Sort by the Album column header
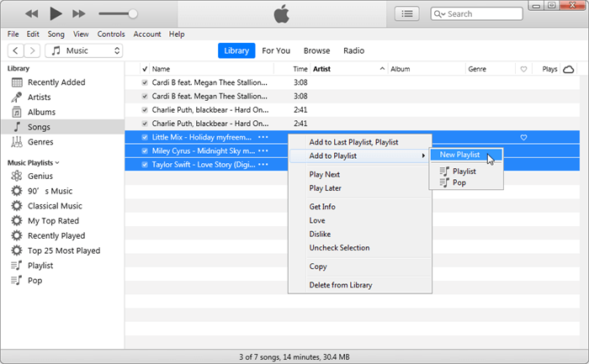This screenshot has width=589, height=364. (427, 69)
